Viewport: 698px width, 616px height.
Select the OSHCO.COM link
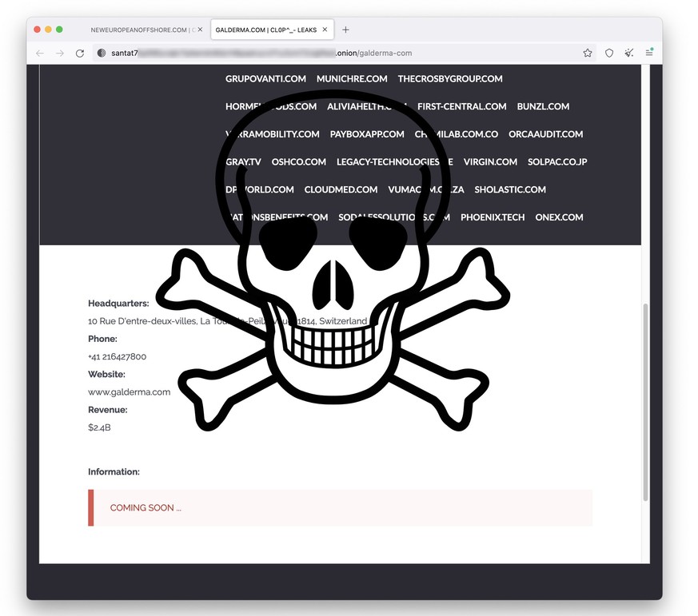299,162
